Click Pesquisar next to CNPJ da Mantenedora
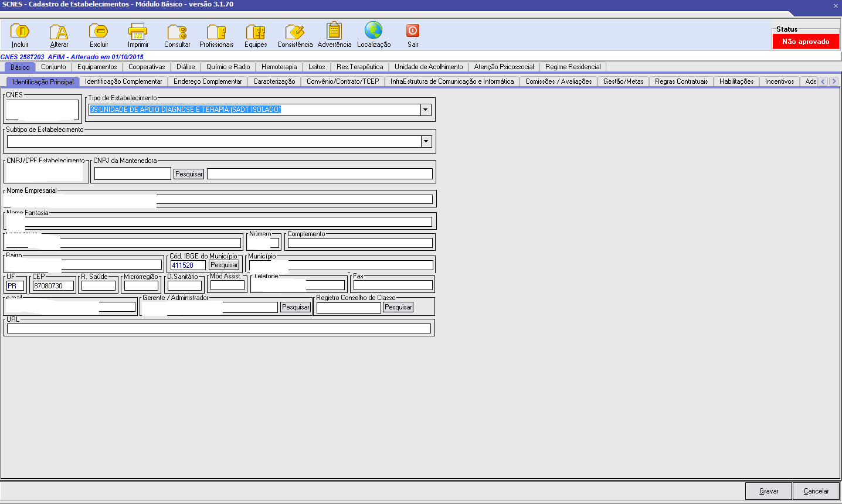The image size is (842, 504). pos(189,174)
